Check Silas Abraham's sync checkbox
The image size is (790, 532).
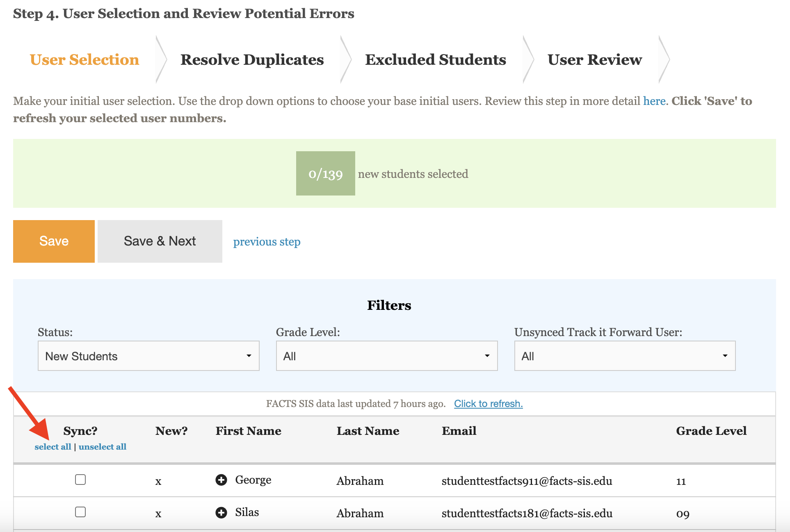(80, 512)
